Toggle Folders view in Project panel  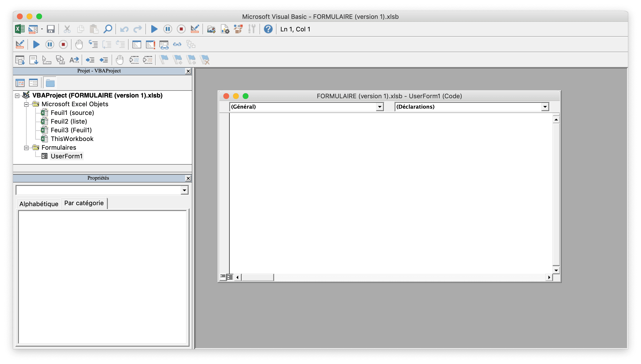pyautogui.click(x=50, y=83)
